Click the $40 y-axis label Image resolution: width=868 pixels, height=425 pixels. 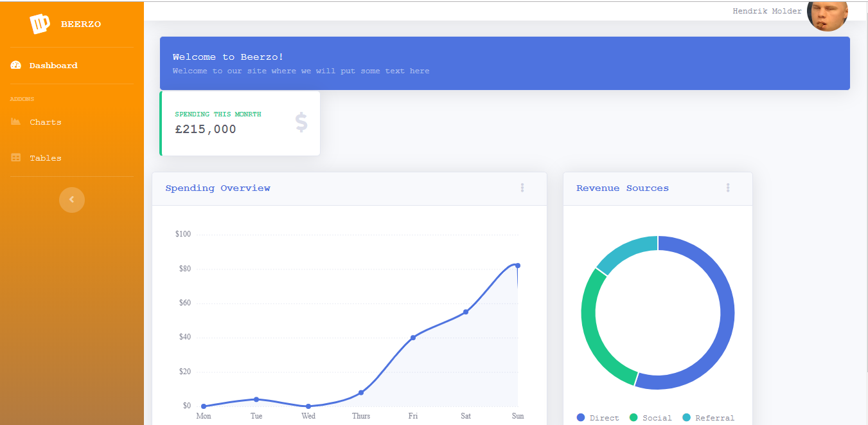point(185,338)
